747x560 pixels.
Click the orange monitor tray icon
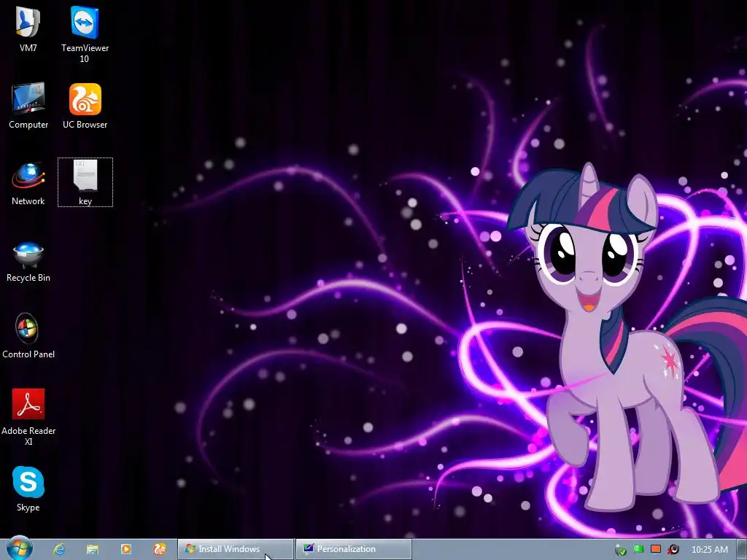click(x=656, y=549)
